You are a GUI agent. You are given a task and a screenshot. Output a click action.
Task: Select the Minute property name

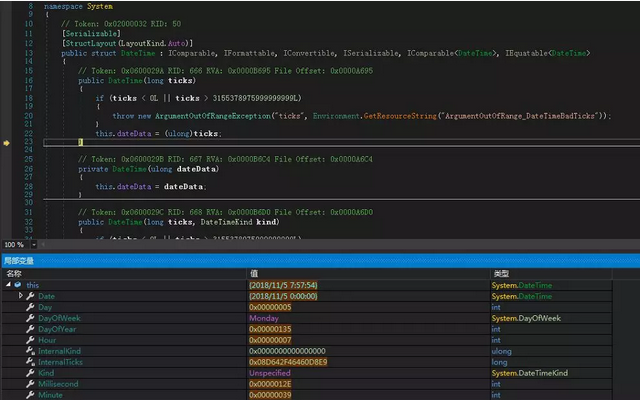[51, 395]
